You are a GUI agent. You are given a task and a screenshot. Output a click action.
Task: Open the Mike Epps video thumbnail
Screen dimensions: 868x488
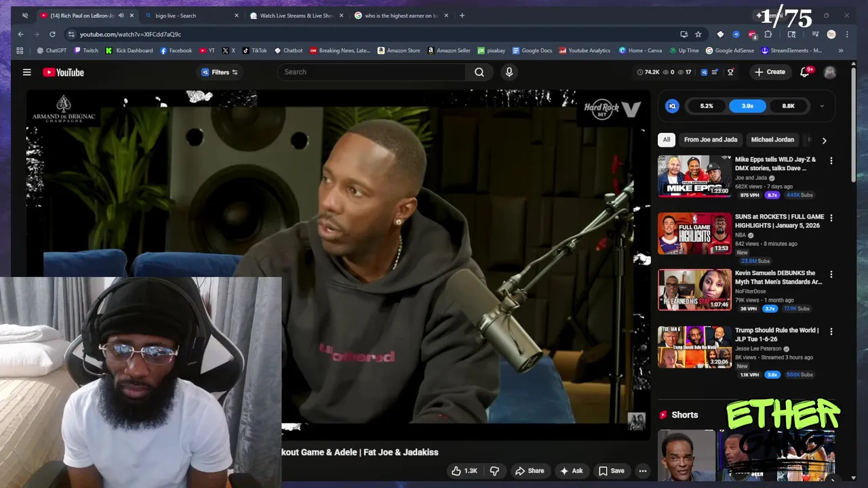(x=694, y=176)
